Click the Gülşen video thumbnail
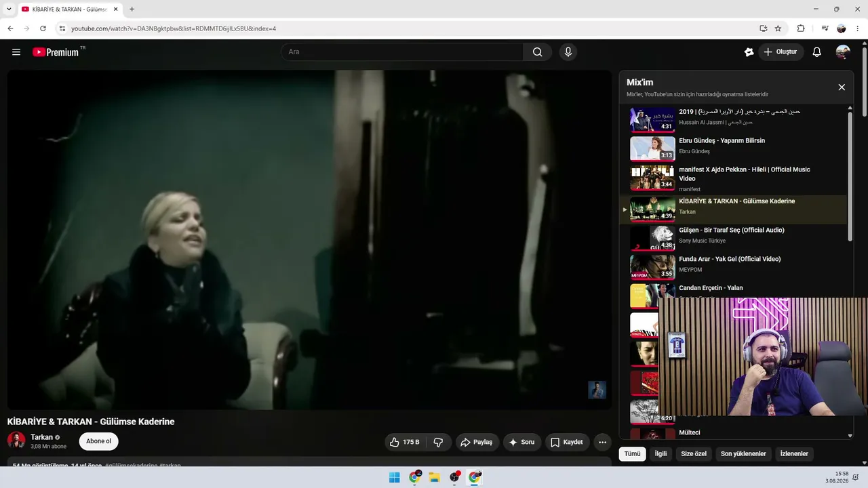 (x=652, y=238)
